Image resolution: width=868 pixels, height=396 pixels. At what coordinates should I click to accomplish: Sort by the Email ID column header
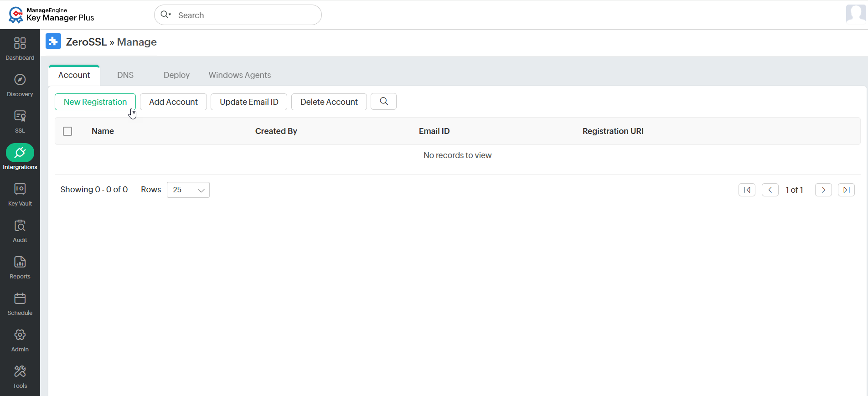(x=434, y=131)
